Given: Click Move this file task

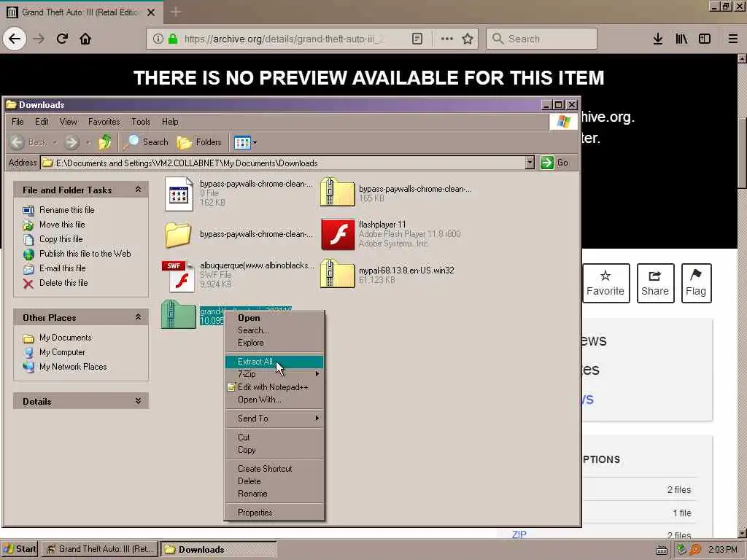Looking at the screenshot, I should [62, 225].
